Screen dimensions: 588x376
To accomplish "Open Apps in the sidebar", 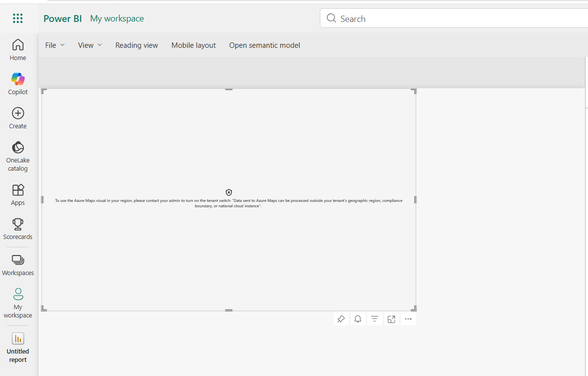I will pyautogui.click(x=18, y=195).
